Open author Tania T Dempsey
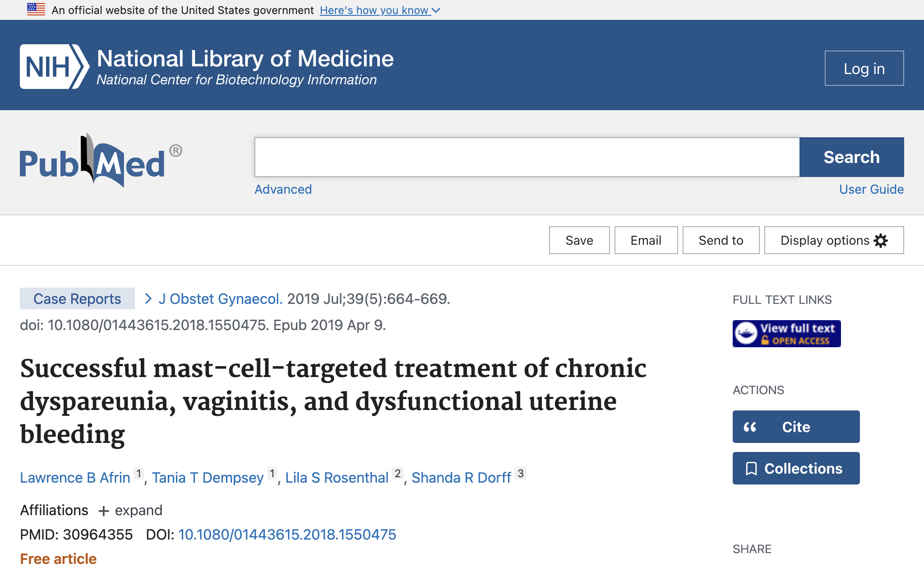Image resolution: width=924 pixels, height=568 pixels. pos(208,478)
